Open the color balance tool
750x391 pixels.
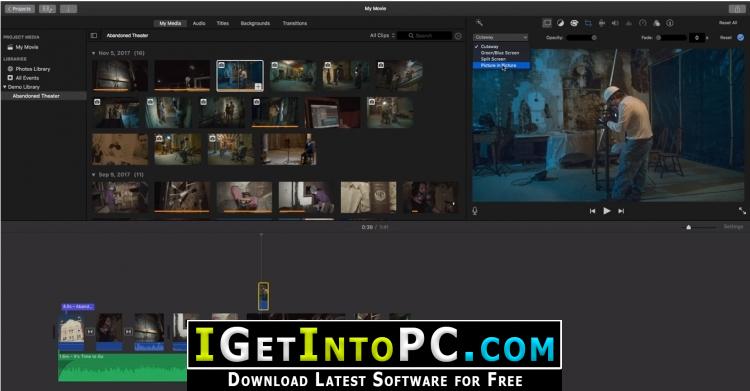[560, 23]
